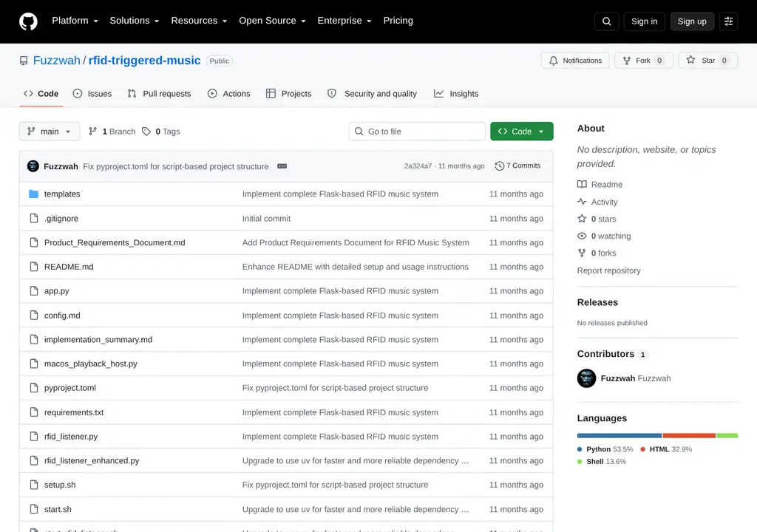
Task: Expand the Open Source menu
Action: click(272, 21)
